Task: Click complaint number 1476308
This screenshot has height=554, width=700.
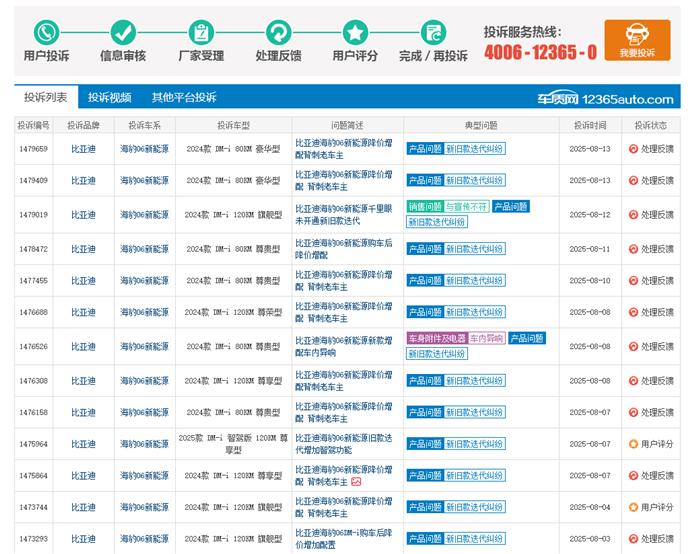Action: click(x=33, y=381)
